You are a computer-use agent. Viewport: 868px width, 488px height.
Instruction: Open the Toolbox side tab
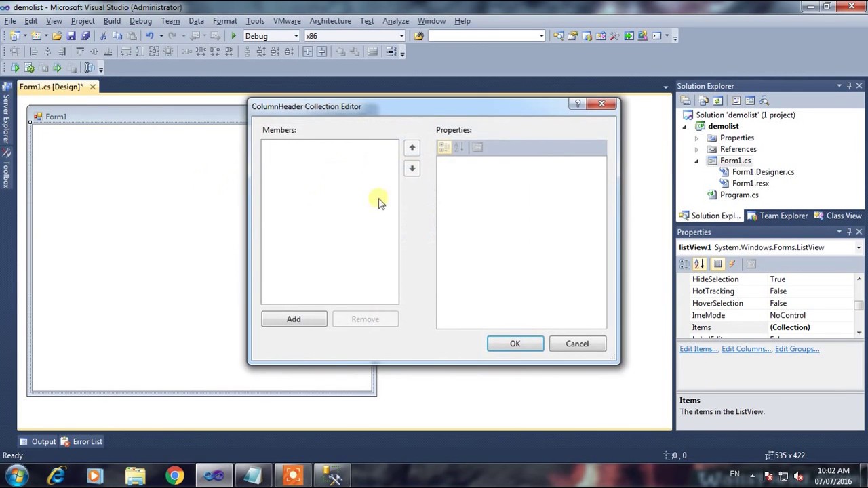click(x=6, y=169)
